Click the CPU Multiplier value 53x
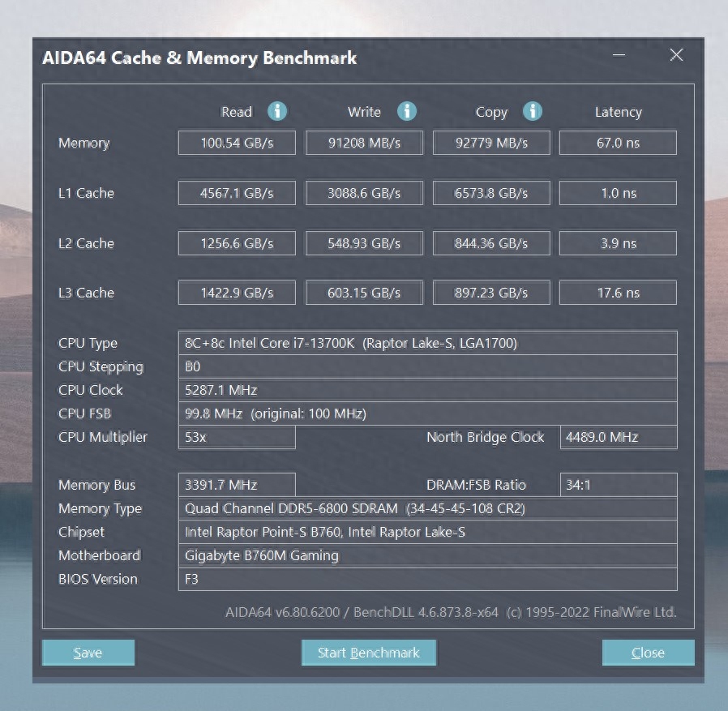Screen dimensions: 728x711 coord(237,438)
